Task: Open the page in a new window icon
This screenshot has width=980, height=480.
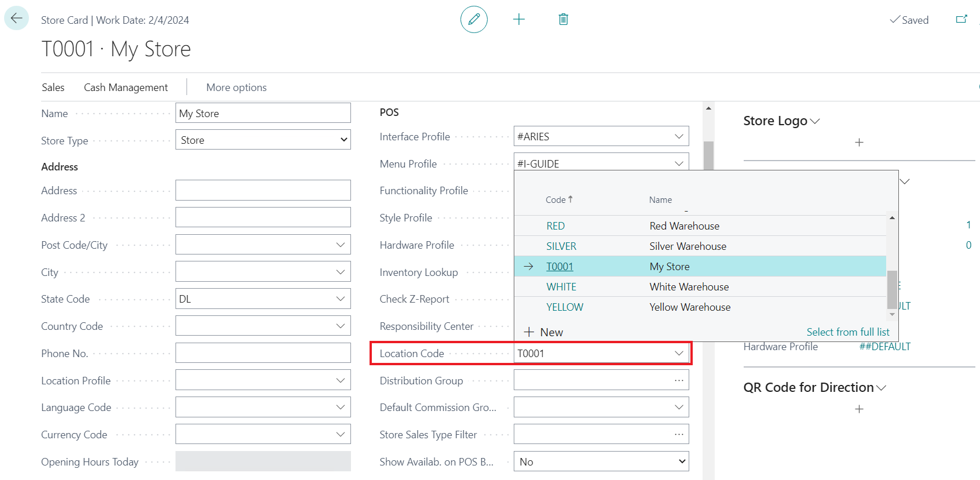Action: pyautogui.click(x=961, y=20)
